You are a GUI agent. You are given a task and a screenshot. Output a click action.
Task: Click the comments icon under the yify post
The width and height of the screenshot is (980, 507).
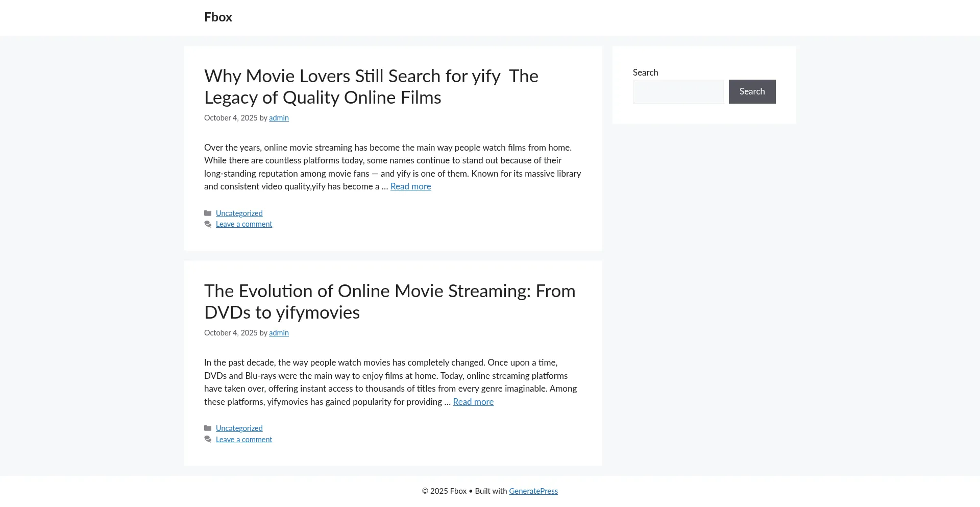click(x=208, y=225)
